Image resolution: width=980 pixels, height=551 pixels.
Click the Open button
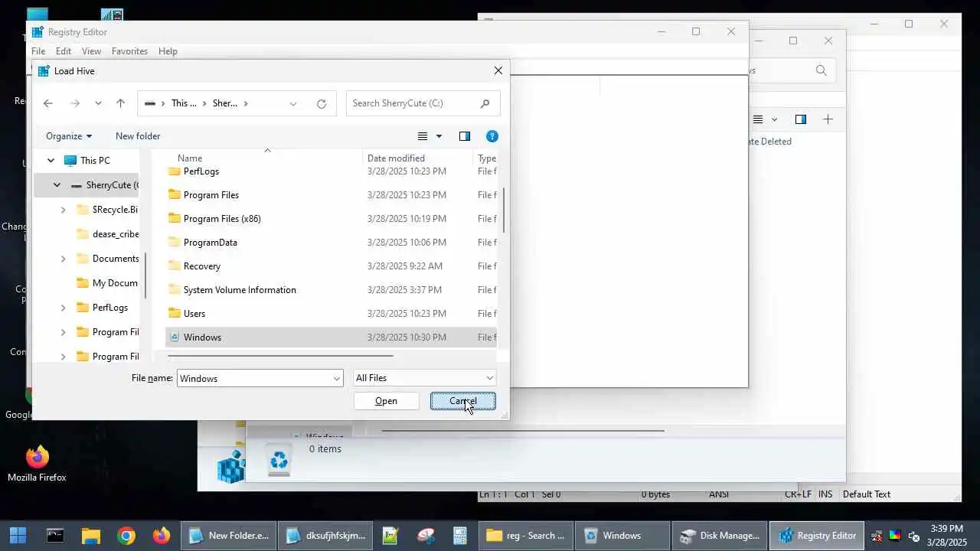(x=386, y=401)
